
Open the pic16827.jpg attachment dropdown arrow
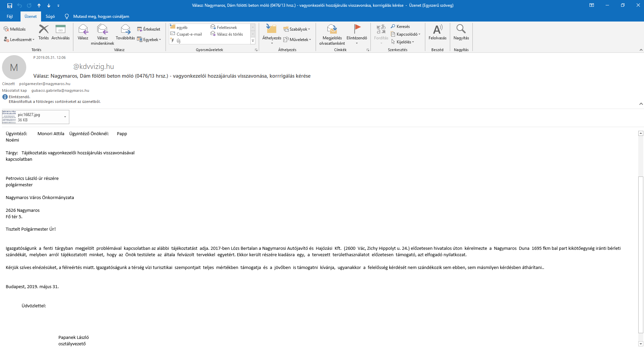[65, 117]
